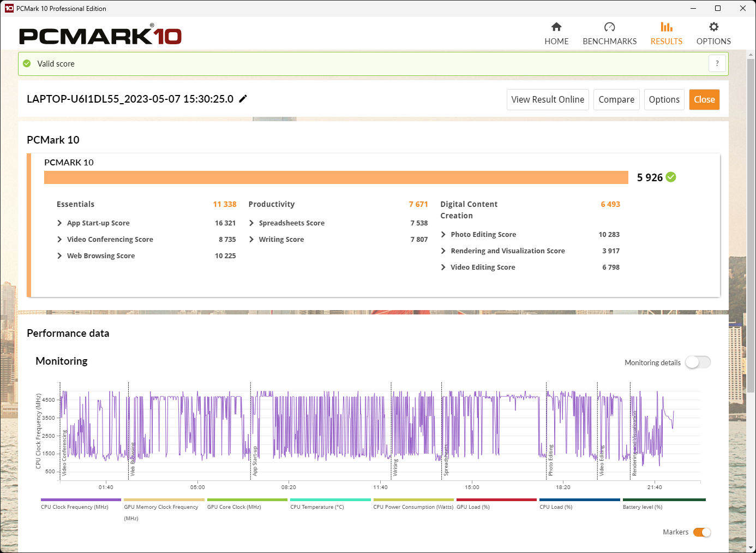Viewport: 756px width, 553px height.
Task: Maximize the PCMark 10 window
Action: [x=718, y=8]
